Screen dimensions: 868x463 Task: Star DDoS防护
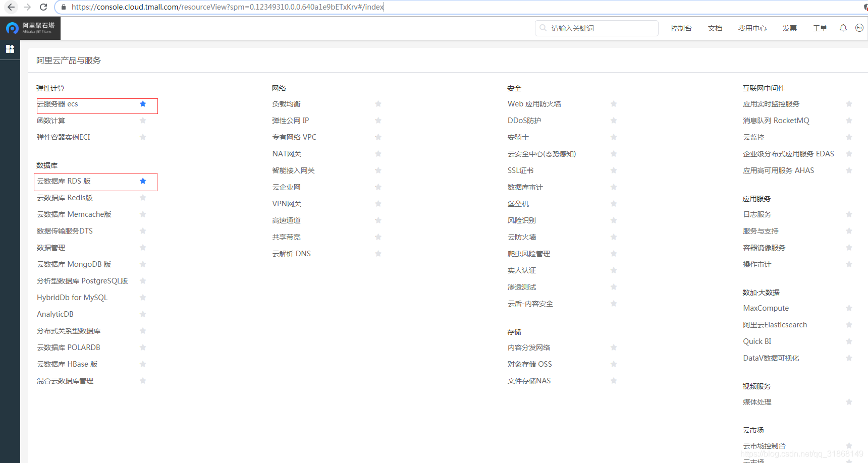coord(614,121)
